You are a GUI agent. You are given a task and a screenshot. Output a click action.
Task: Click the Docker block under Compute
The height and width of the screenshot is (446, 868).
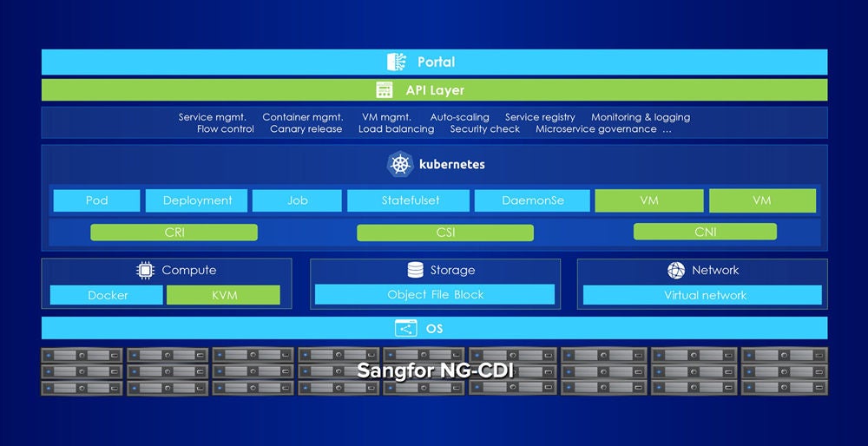pos(106,295)
